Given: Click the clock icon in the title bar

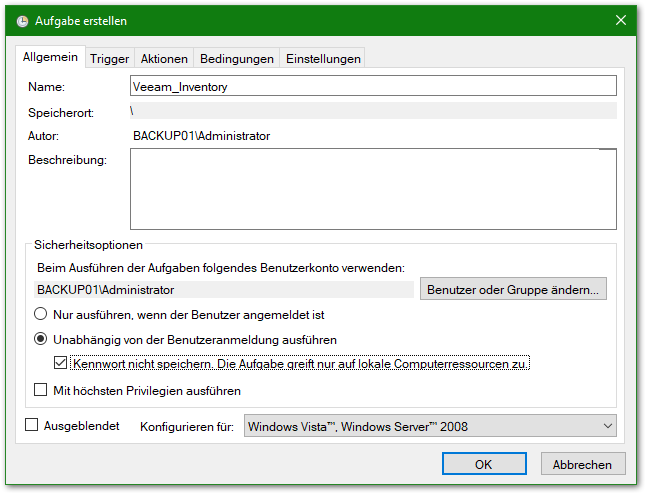Looking at the screenshot, I should 20,21.
